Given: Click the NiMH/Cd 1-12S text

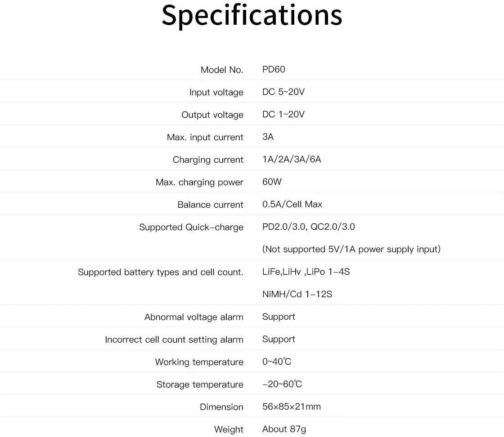Looking at the screenshot, I should point(297,294).
